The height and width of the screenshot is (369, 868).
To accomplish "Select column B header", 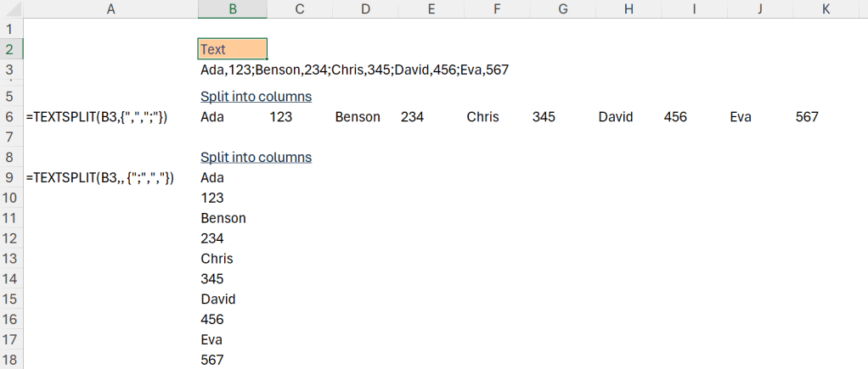I will coord(232,9).
